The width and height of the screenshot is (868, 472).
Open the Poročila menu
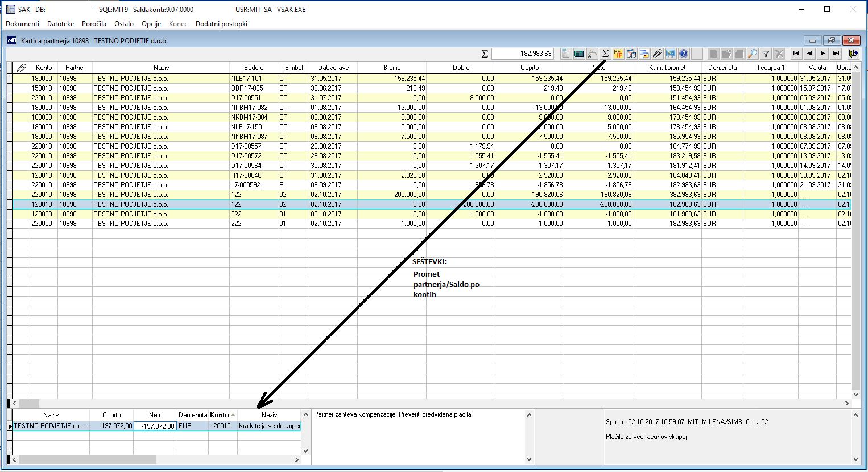click(94, 24)
